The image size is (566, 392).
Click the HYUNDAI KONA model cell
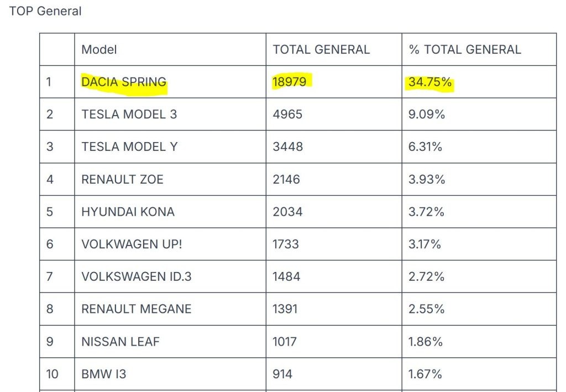[x=128, y=212]
